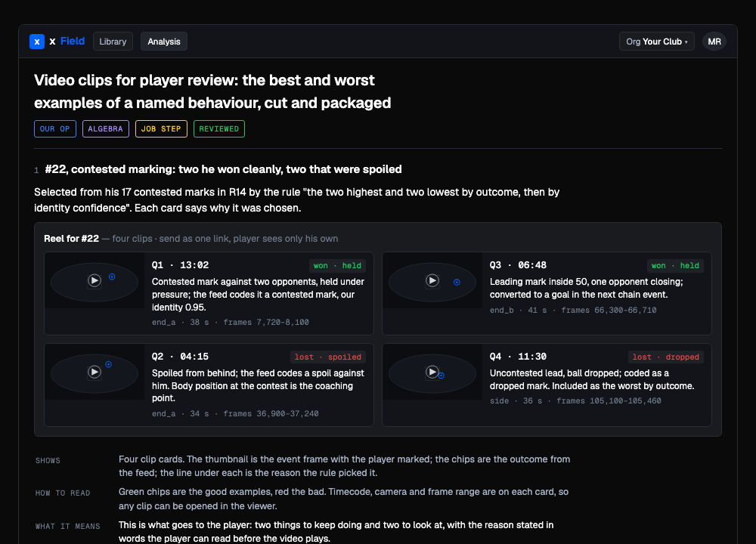Click the Q2 · 04:15 timecode
756x544 pixels.
coord(181,357)
